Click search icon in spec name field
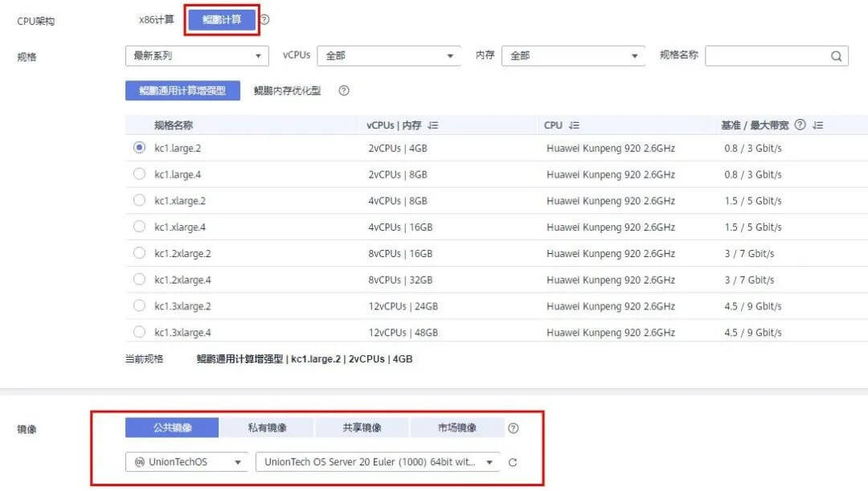This screenshot has width=868, height=491. click(x=836, y=56)
